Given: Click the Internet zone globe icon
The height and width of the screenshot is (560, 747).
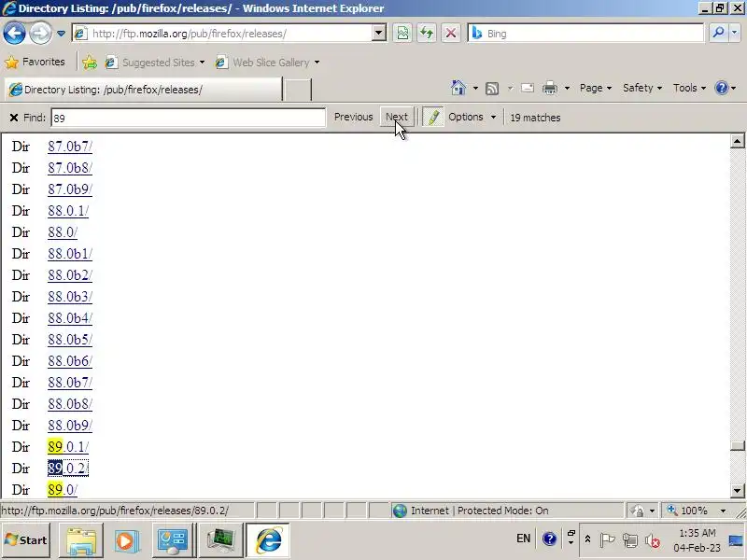Looking at the screenshot, I should coord(400,511).
